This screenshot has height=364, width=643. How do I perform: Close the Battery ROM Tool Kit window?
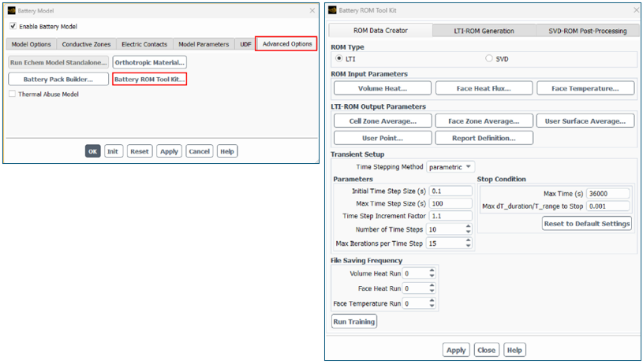(635, 10)
